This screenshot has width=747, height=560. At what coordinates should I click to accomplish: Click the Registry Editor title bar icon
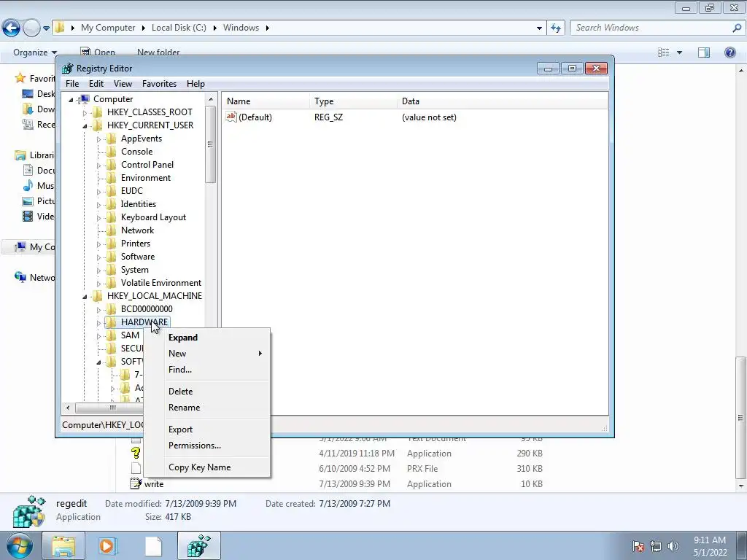pos(68,68)
